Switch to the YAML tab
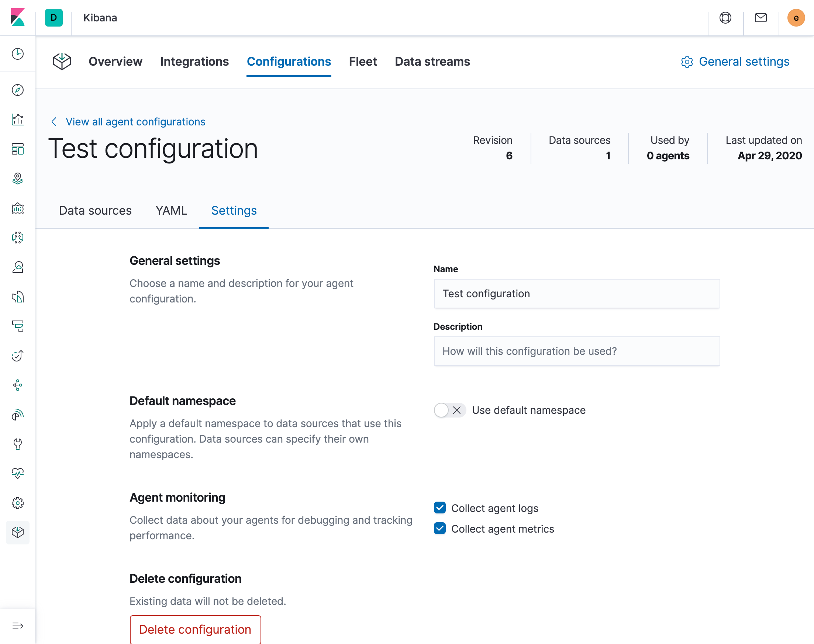The image size is (814, 644). tap(171, 210)
